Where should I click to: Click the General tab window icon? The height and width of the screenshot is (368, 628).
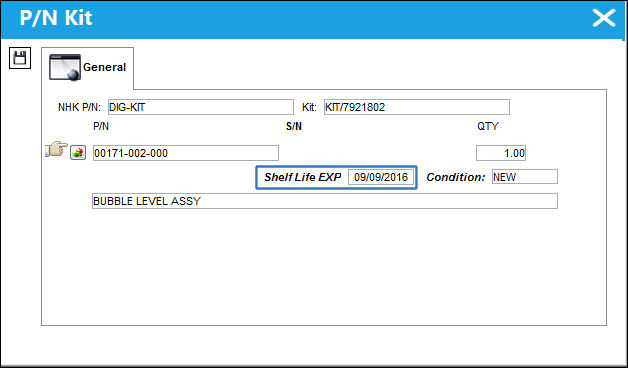click(x=65, y=67)
